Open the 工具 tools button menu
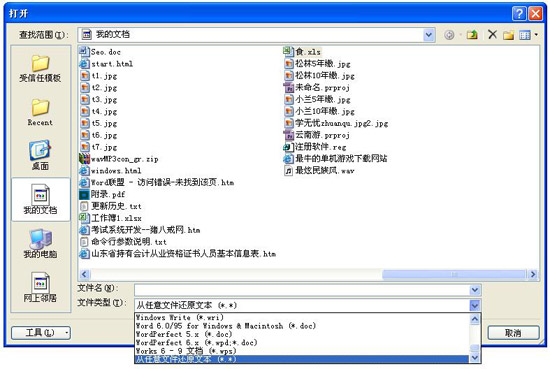 point(41,333)
